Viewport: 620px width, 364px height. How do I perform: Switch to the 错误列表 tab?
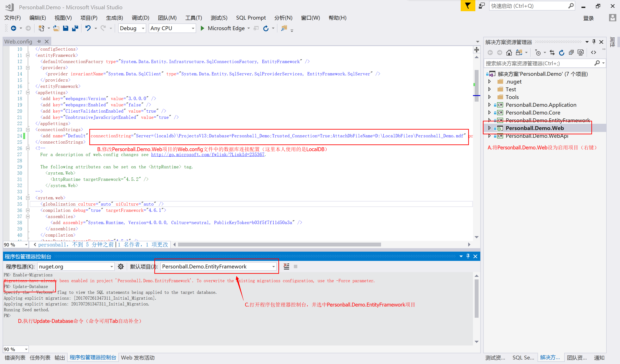(15, 358)
